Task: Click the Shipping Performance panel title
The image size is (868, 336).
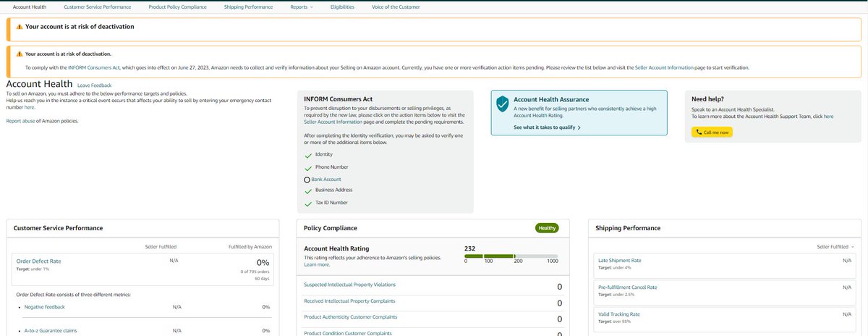Action: pyautogui.click(x=628, y=228)
